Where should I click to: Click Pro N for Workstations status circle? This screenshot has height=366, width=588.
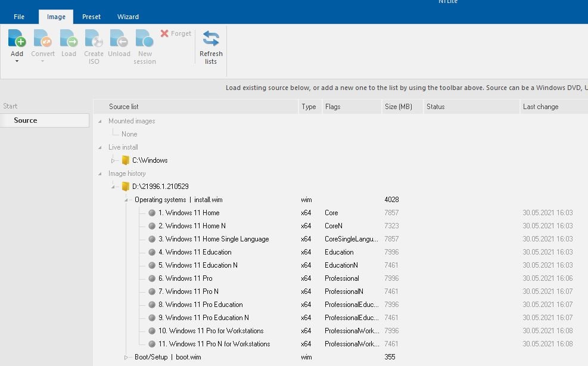tap(152, 344)
